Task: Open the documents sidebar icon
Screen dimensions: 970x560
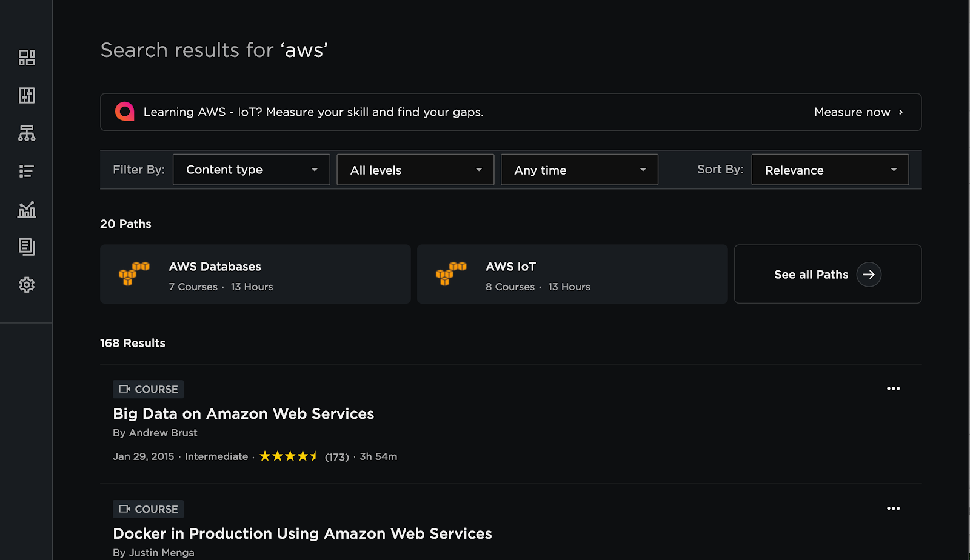Action: (27, 247)
